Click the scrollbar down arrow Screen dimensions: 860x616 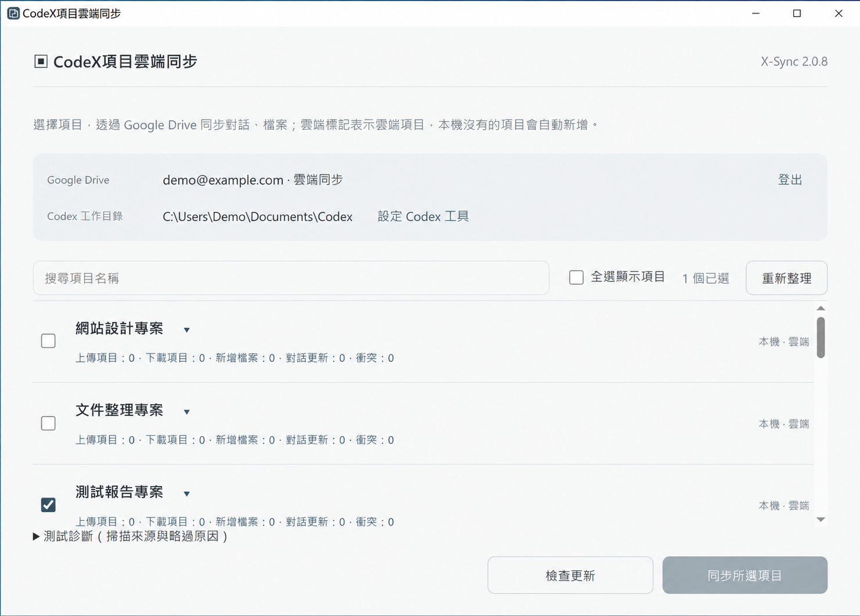pyautogui.click(x=821, y=520)
